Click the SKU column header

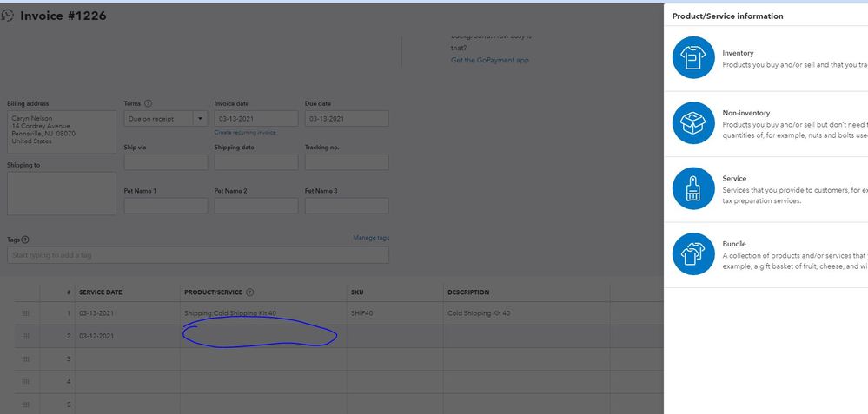pyautogui.click(x=357, y=292)
